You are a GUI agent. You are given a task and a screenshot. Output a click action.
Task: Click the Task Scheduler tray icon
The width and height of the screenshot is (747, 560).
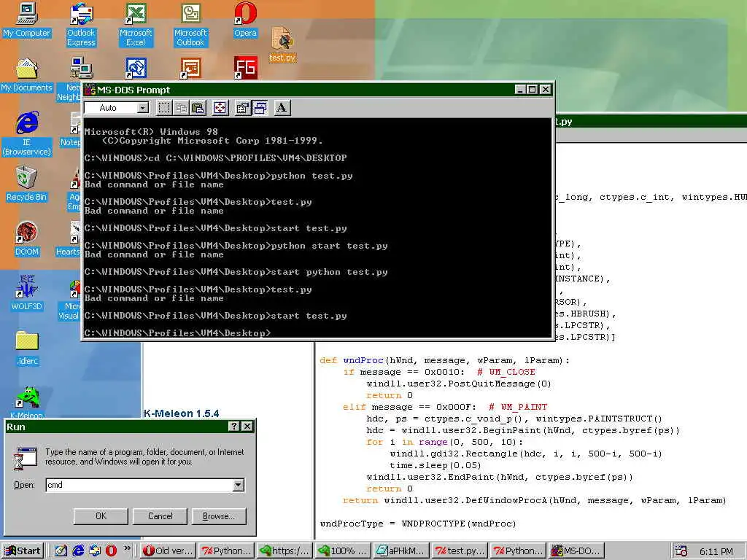[x=681, y=551]
